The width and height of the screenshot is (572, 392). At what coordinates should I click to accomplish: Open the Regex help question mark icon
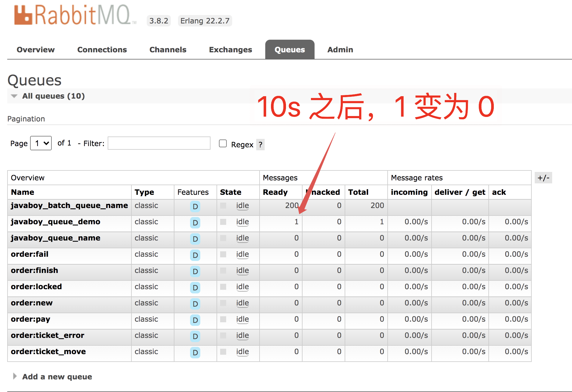[x=260, y=145]
